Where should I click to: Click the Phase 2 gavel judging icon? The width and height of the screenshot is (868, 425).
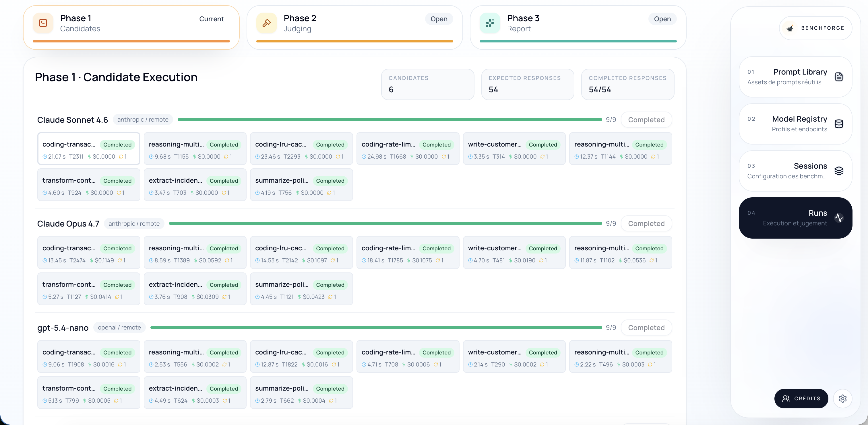pyautogui.click(x=267, y=23)
